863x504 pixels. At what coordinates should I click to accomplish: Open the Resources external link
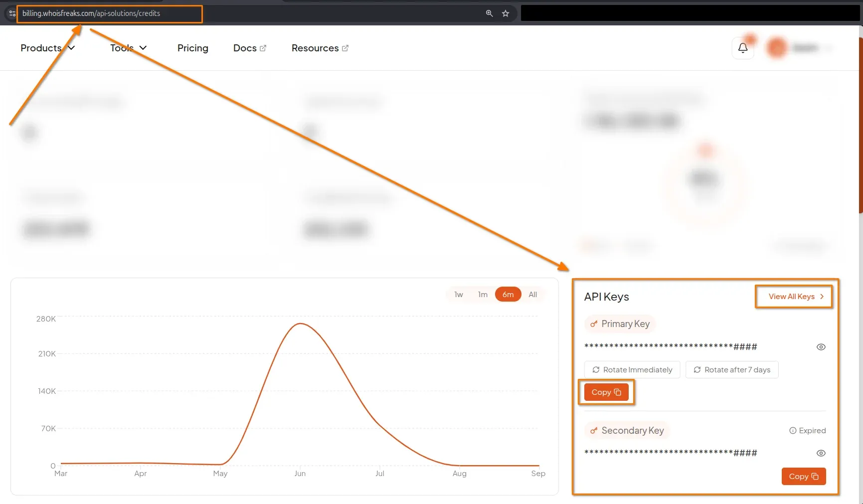point(320,48)
